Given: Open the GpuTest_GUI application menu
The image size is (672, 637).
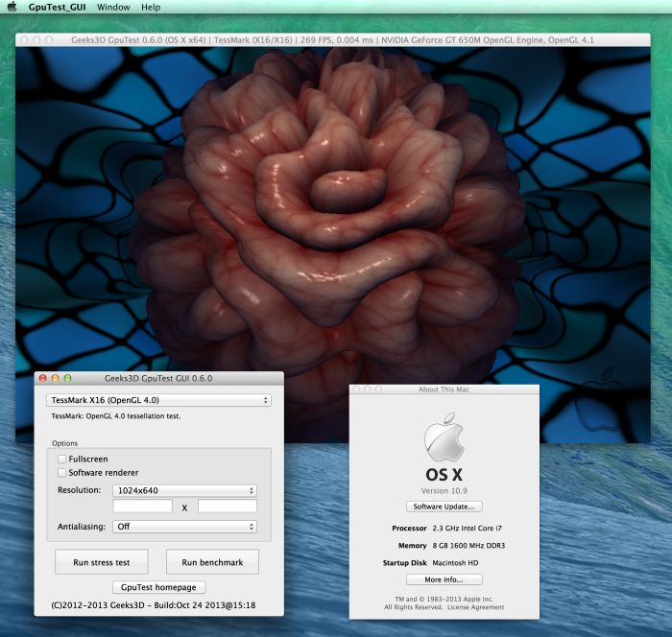Looking at the screenshot, I should click(x=57, y=8).
